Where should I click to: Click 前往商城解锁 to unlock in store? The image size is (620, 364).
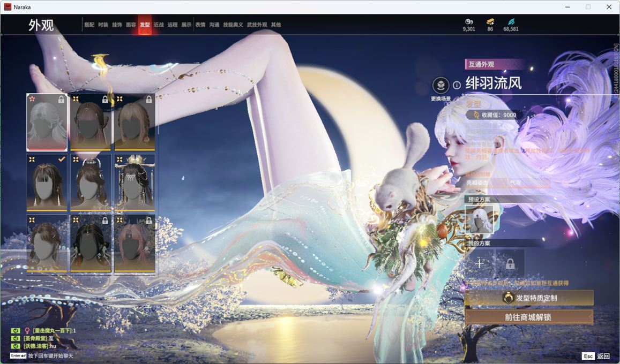tap(529, 317)
